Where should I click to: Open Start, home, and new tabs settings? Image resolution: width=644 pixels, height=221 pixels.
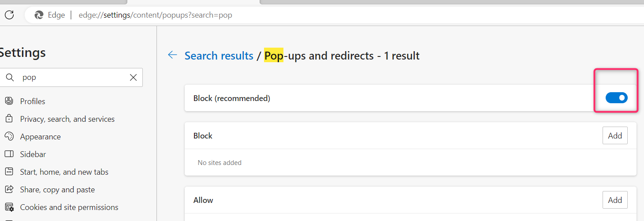64,172
